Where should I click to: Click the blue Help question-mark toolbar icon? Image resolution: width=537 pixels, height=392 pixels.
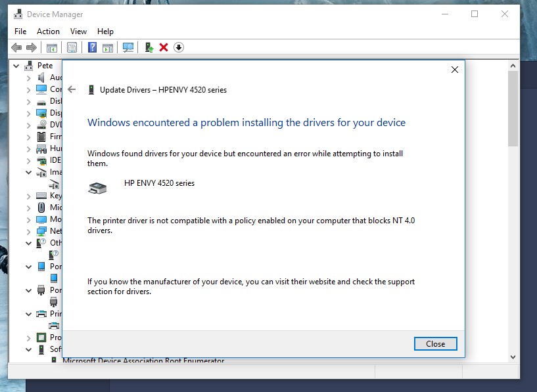(92, 47)
